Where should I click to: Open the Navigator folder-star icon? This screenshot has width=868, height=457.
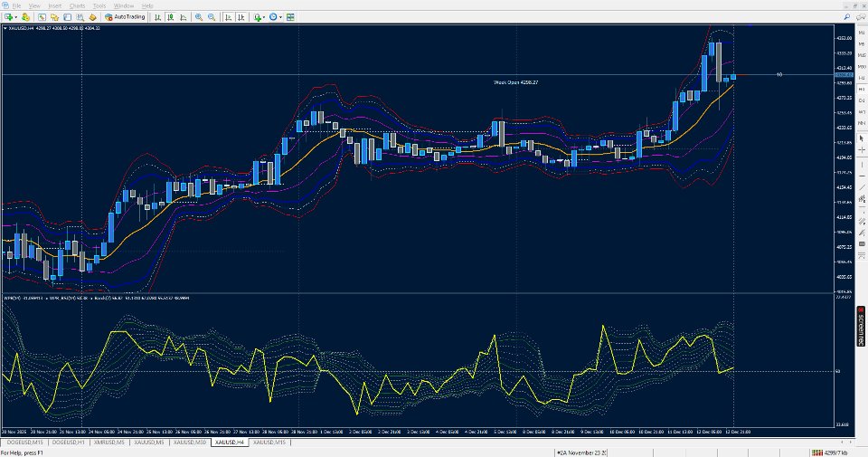coord(54,17)
